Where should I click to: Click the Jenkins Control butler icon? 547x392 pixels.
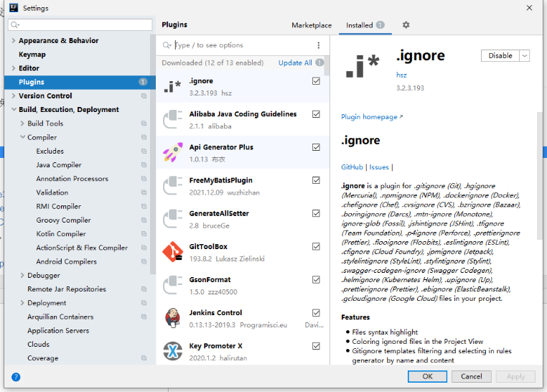pyautogui.click(x=172, y=318)
